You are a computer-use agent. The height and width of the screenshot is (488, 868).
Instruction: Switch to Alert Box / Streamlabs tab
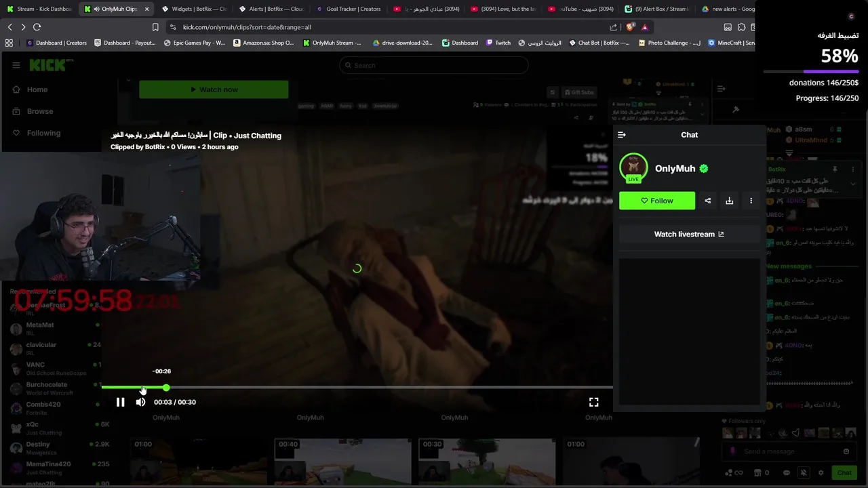[x=656, y=9]
